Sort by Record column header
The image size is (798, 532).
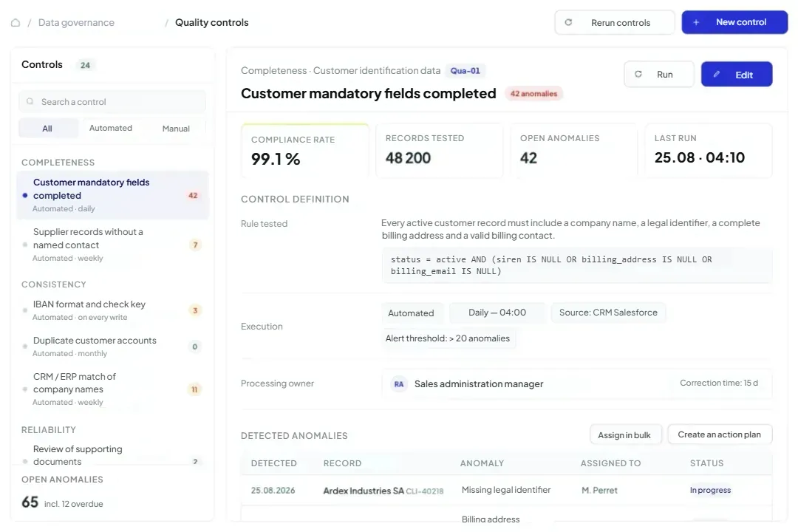(x=343, y=463)
